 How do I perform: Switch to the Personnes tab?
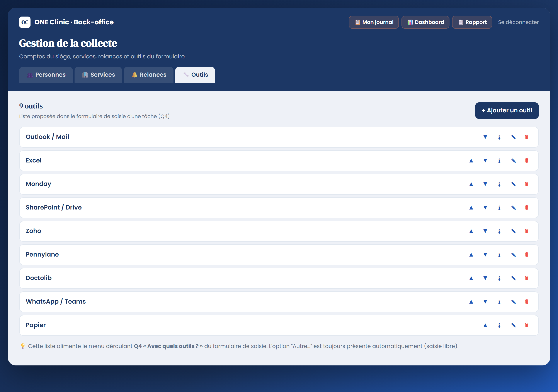point(46,75)
